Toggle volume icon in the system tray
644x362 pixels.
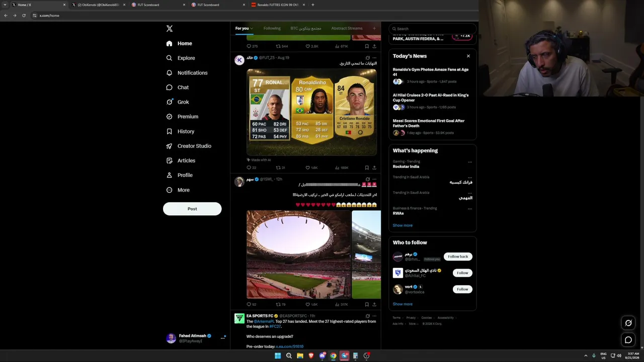point(619,356)
